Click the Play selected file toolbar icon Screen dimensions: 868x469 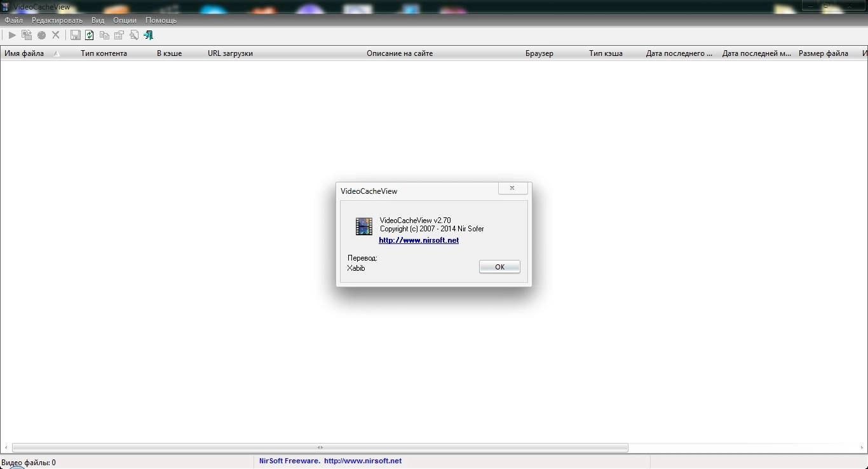(x=11, y=36)
